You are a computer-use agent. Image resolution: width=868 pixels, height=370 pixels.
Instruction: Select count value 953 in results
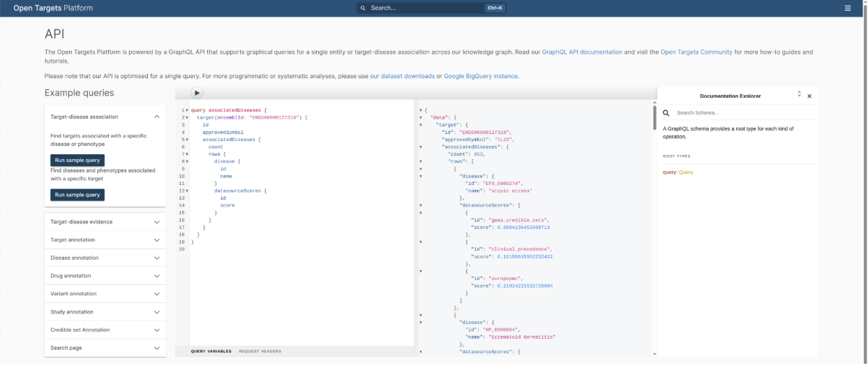tap(479, 154)
